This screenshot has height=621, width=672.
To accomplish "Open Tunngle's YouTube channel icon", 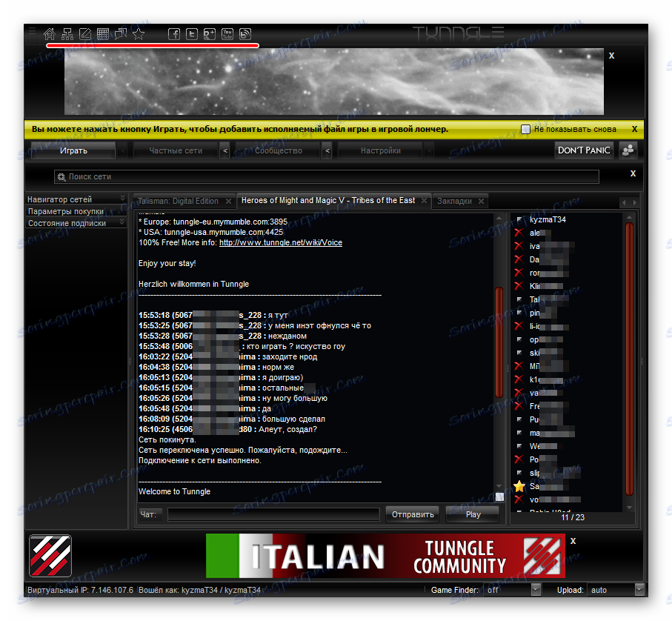I will [x=227, y=34].
